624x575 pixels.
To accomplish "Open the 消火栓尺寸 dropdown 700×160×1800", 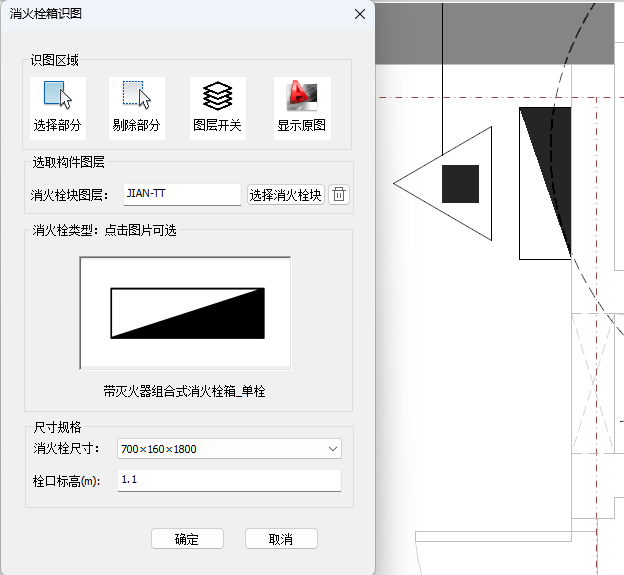I will (229, 449).
